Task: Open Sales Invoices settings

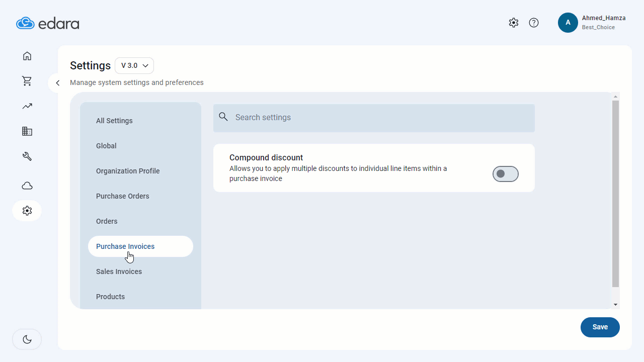Action: click(x=119, y=271)
